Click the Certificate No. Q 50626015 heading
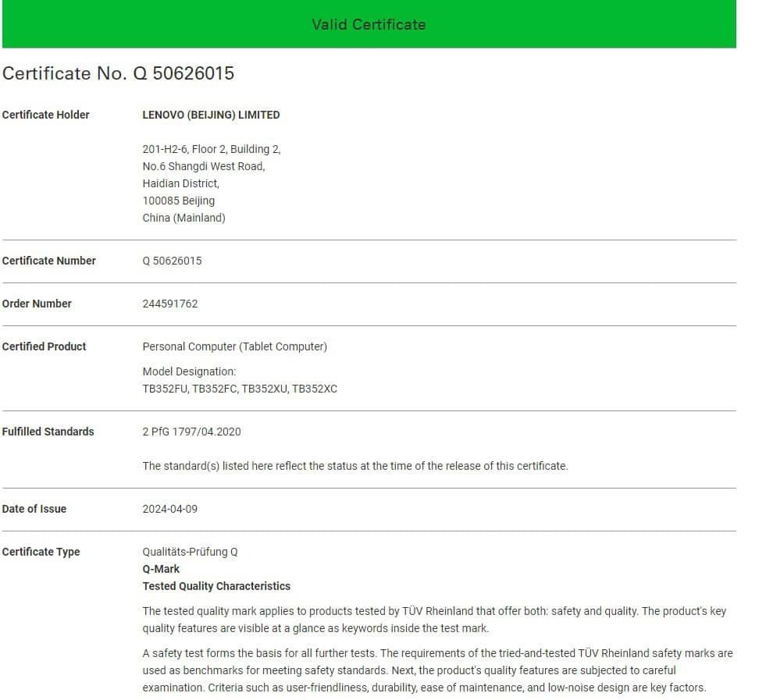Screen dimensions: 766x700 click(118, 73)
